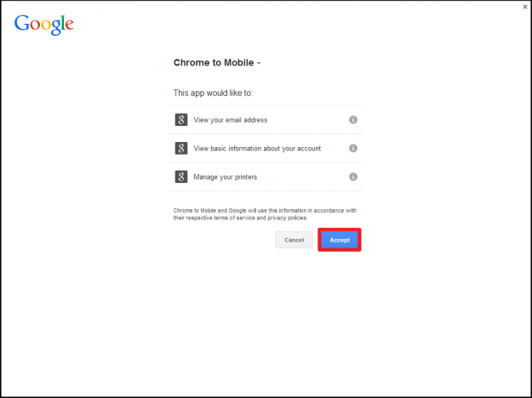The image size is (532, 398).
Task: Show info about basic account information permission
Action: pos(352,148)
